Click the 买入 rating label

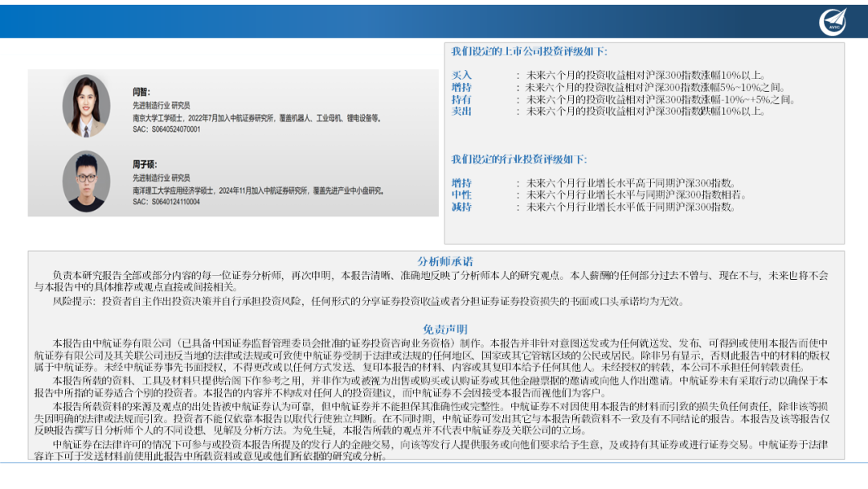[461, 76]
